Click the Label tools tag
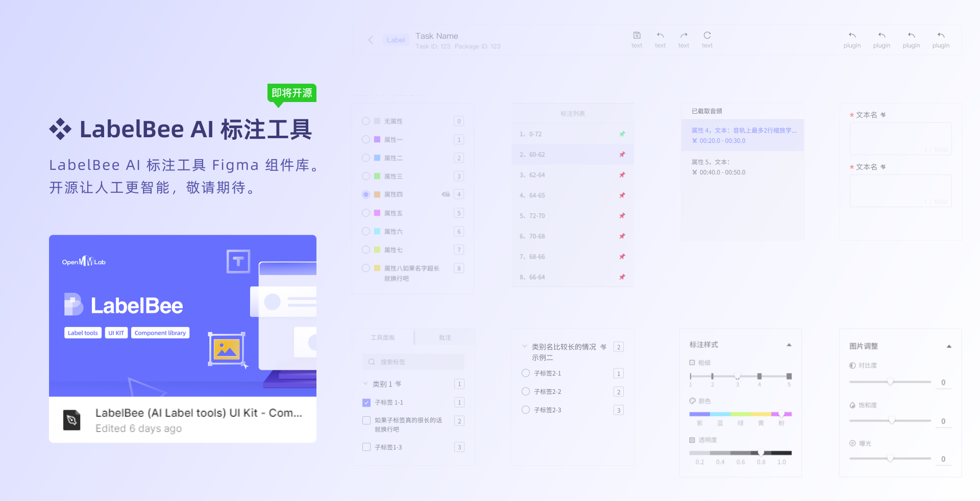Screen dimensions: 980x501 click(83, 333)
